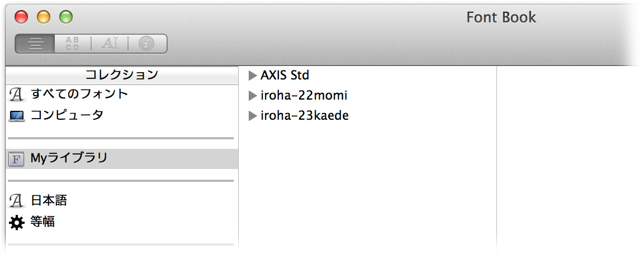Image resolution: width=644 pixels, height=258 pixels.
Task: Click the green zoom window button
Action: [x=66, y=17]
